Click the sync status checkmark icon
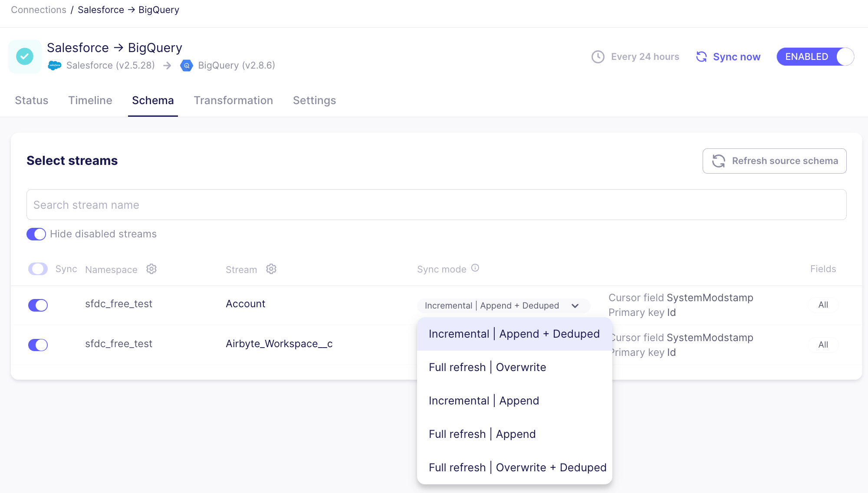This screenshot has height=493, width=868. coord(24,56)
